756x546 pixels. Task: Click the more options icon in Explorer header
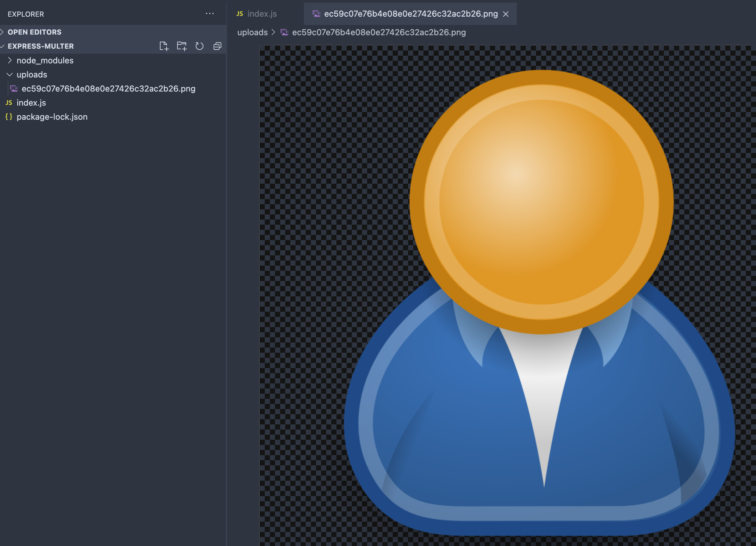(209, 13)
